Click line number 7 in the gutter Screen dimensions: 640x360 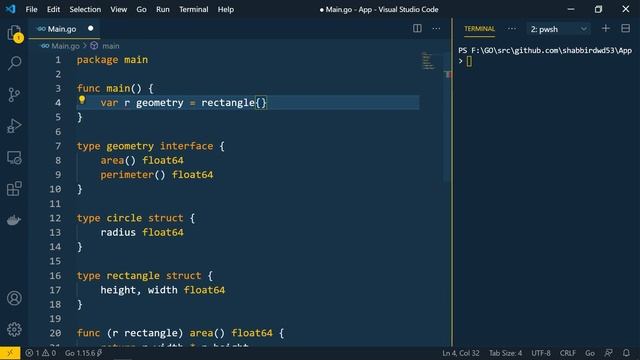click(x=58, y=146)
